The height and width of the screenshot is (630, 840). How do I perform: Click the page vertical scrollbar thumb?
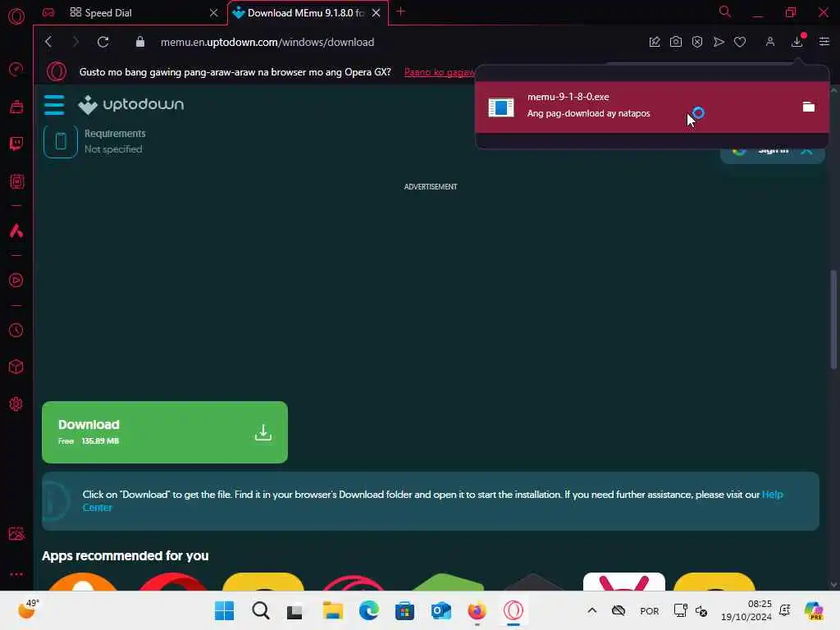[833, 320]
